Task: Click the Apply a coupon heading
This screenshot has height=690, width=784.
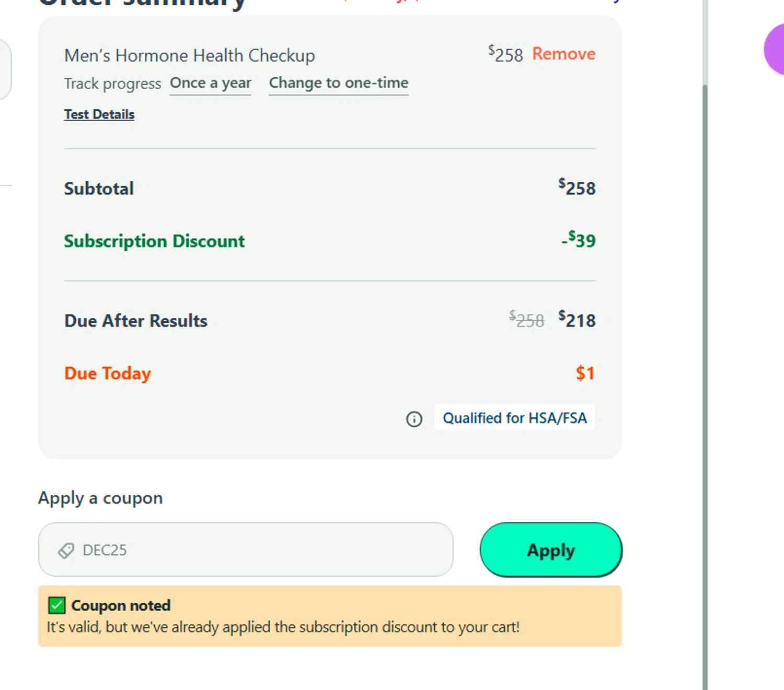Action: coord(100,498)
